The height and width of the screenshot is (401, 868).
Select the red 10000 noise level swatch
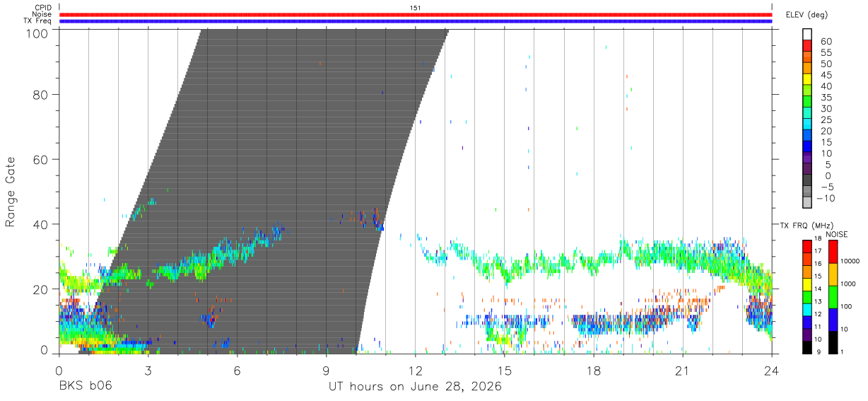pyautogui.click(x=833, y=252)
